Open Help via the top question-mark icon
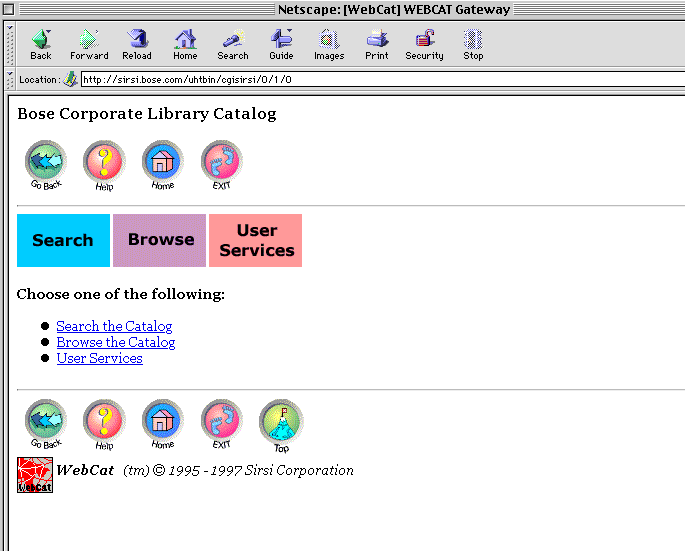 104,163
